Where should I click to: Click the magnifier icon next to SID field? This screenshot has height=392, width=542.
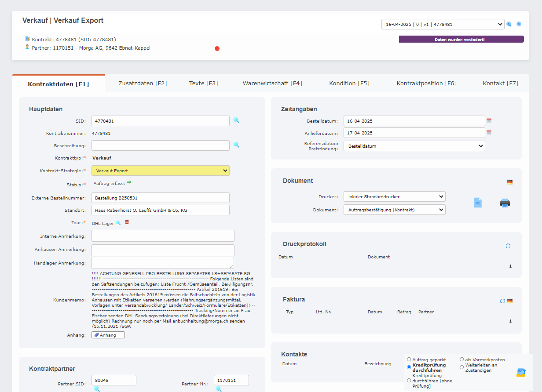[236, 120]
